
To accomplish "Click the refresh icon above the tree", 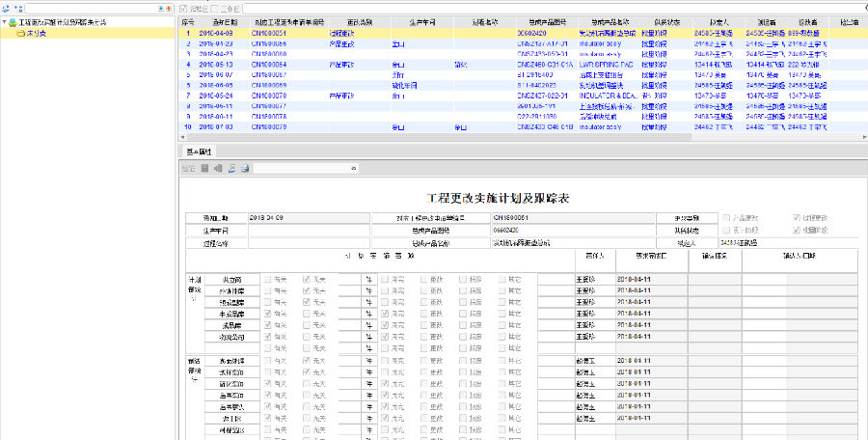I will (x=8, y=8).
